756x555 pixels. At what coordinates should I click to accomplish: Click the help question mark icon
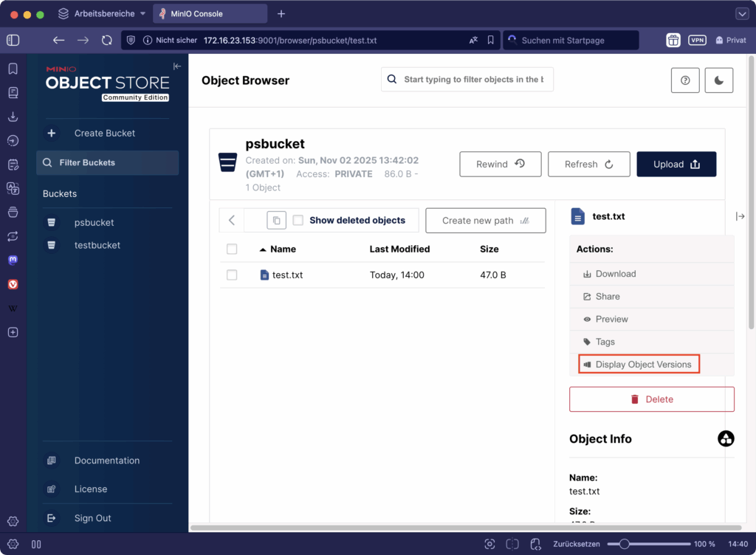coord(685,80)
